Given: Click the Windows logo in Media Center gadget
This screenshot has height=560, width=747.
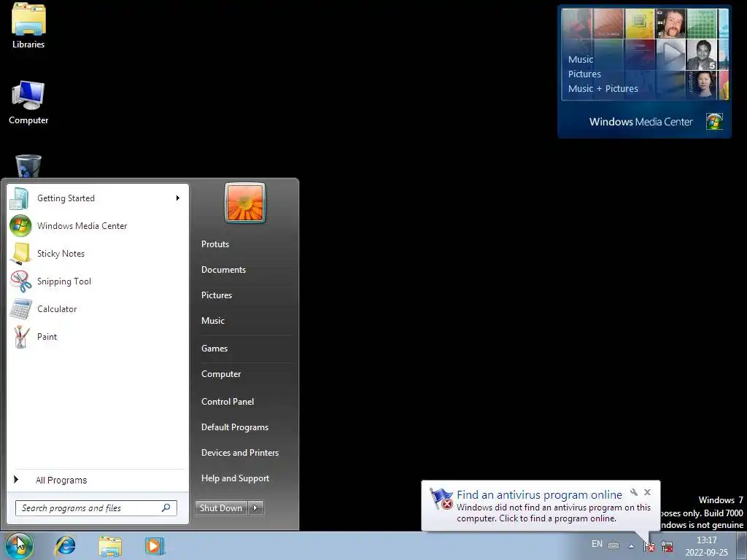Looking at the screenshot, I should 714,122.
